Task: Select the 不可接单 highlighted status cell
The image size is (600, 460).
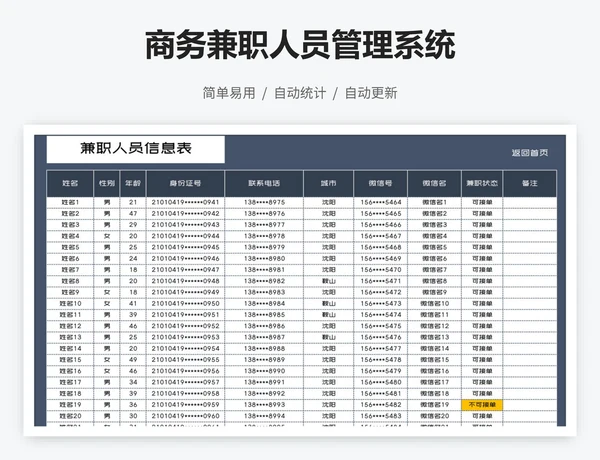Action: pos(482,405)
